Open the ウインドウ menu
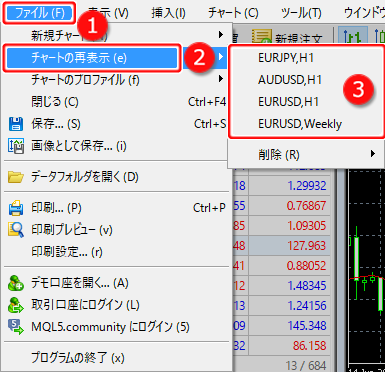This screenshot has width=385, height=372. (x=364, y=13)
